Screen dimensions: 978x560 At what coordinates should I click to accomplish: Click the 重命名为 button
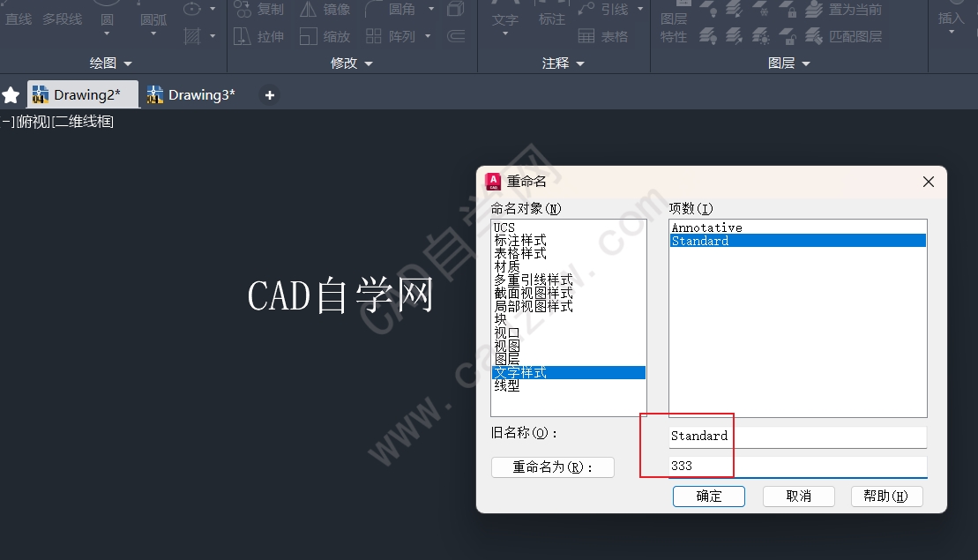pyautogui.click(x=553, y=467)
